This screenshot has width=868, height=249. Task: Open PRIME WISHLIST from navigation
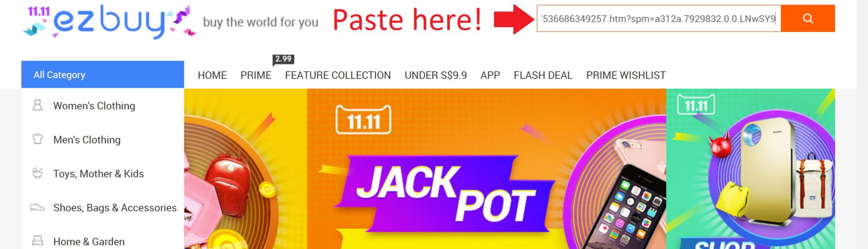(x=626, y=75)
